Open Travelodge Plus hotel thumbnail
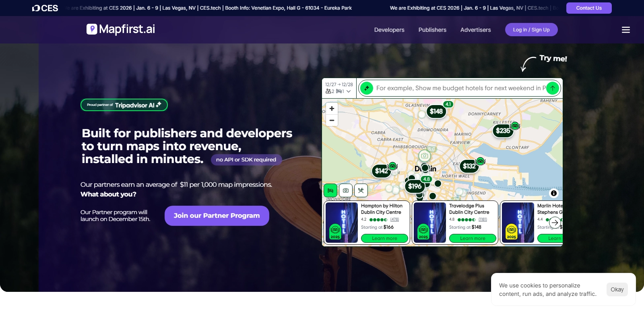This screenshot has width=644, height=314. (430, 223)
